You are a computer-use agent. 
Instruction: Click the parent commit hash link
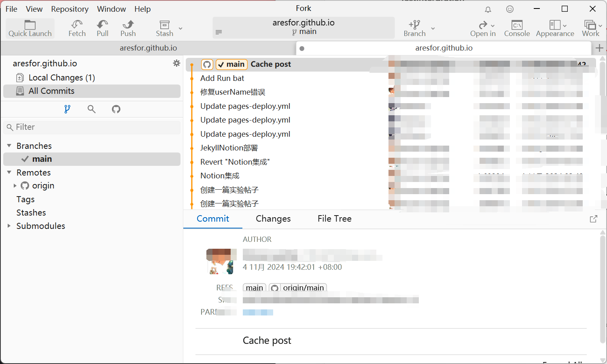(x=258, y=312)
